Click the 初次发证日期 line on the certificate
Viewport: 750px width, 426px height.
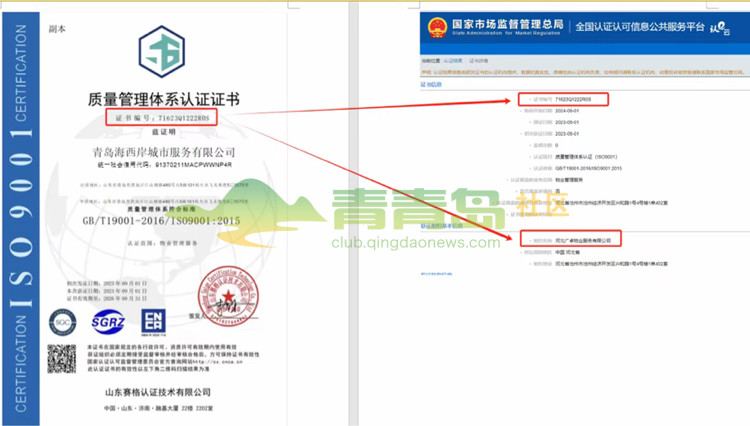pos(107,284)
